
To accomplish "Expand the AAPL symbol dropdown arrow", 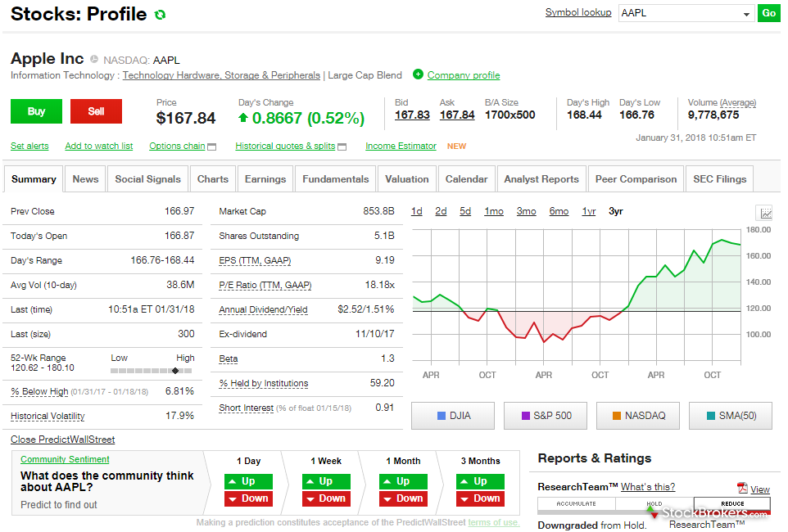I will 746,14.
